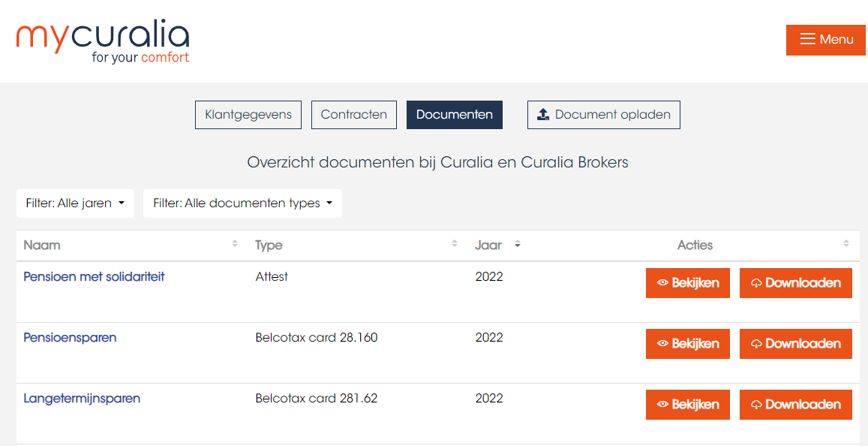Viewport: 868px width, 446px height.
Task: Click year 2022 in Pensioen met solidariteit row
Action: (x=489, y=276)
